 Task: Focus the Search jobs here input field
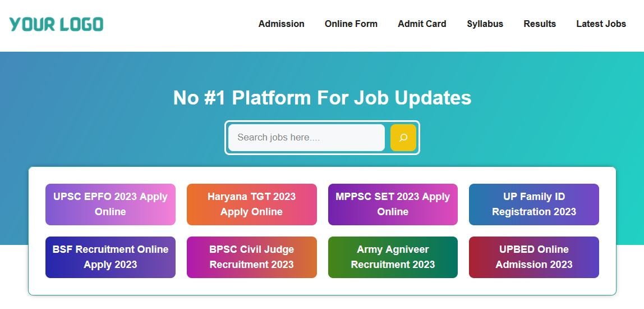point(306,138)
